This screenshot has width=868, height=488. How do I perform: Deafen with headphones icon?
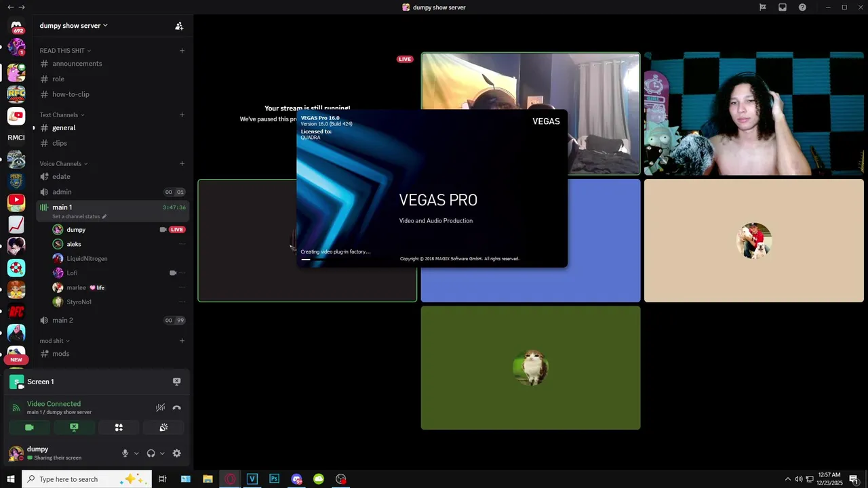(x=151, y=453)
